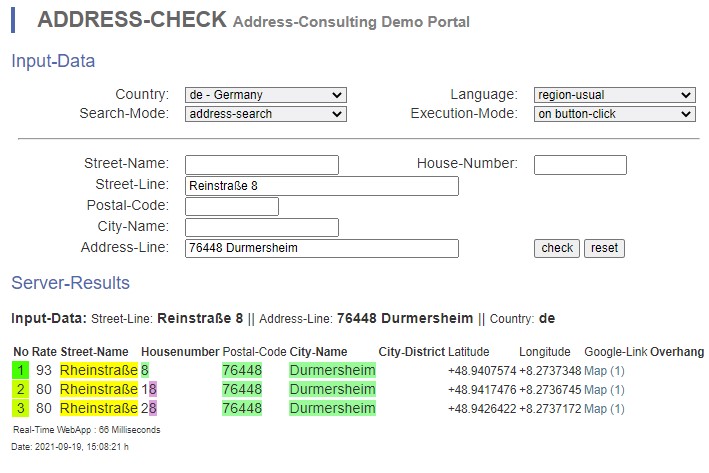Click the Street-Line field containing Reinstraße 8
The height and width of the screenshot is (473, 709).
click(321, 186)
